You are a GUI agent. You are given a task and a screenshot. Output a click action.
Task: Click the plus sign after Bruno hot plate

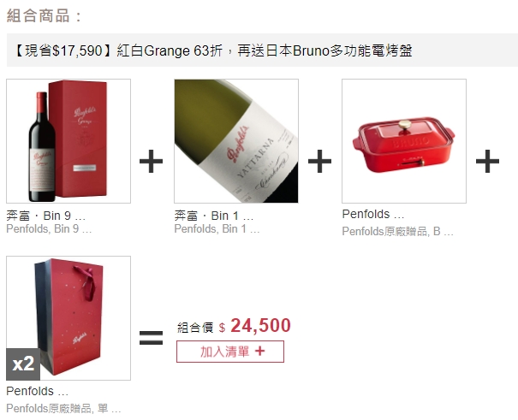pyautogui.click(x=488, y=161)
